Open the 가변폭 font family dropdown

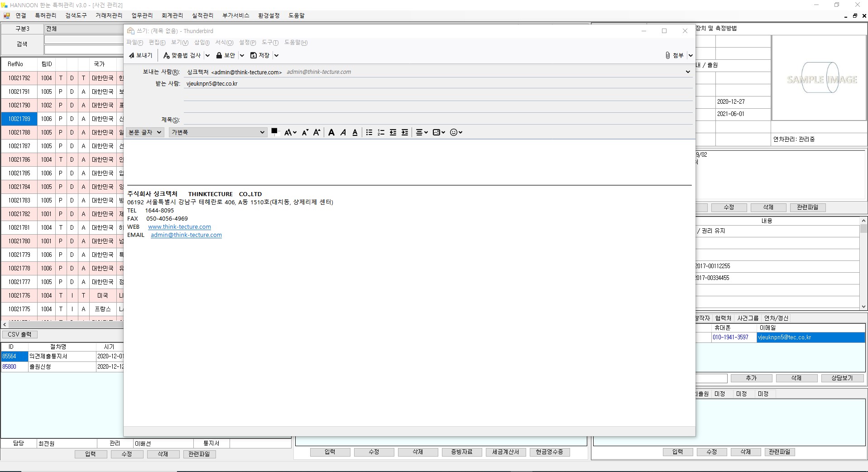[217, 132]
